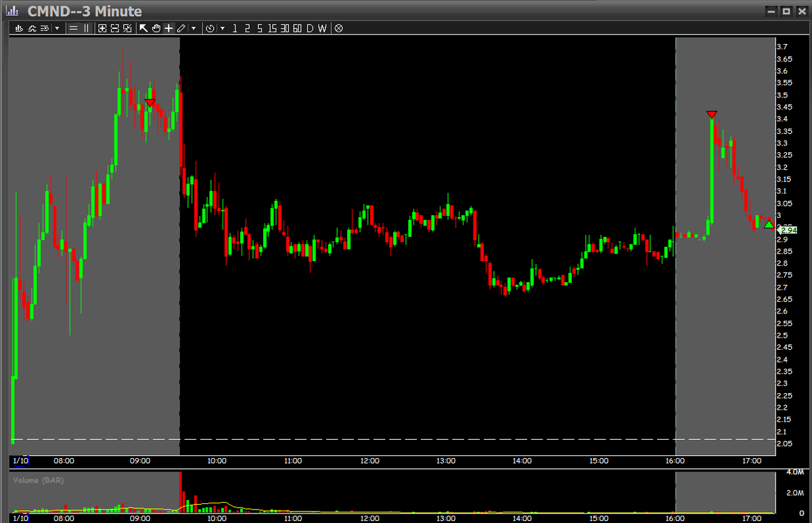Click the Volume (BAR) panel label

click(x=40, y=480)
